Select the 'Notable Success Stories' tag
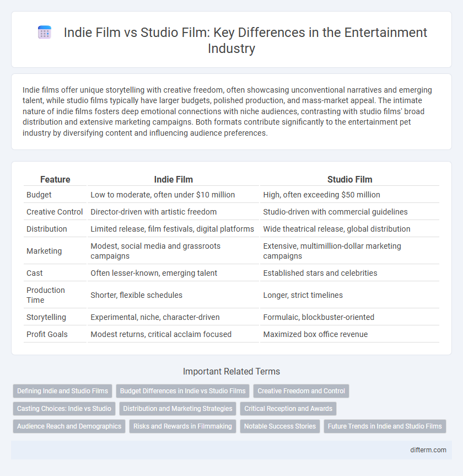Image resolution: width=463 pixels, height=476 pixels. pyautogui.click(x=280, y=426)
